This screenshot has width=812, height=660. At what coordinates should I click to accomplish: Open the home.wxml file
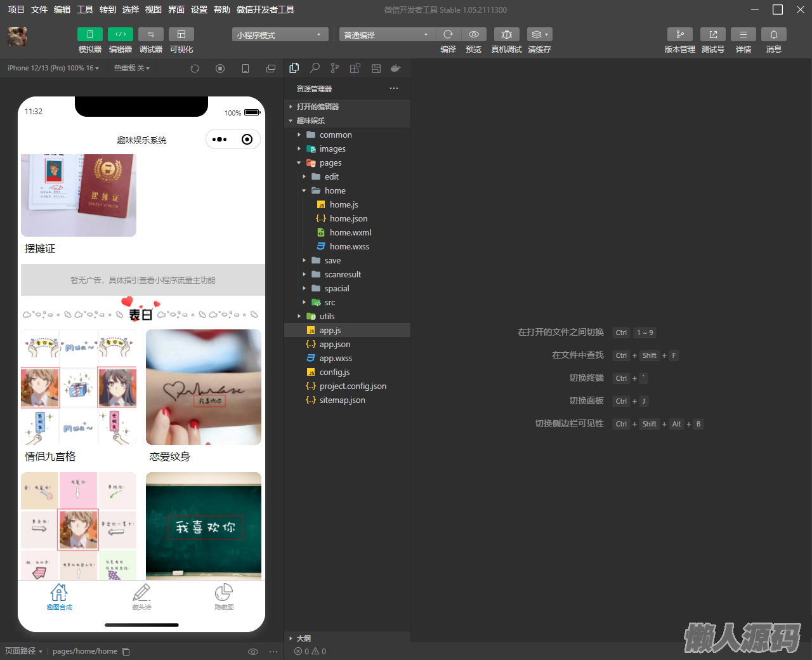[350, 233]
